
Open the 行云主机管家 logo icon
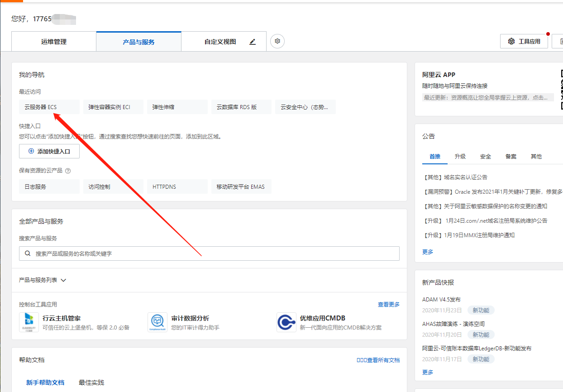(29, 322)
